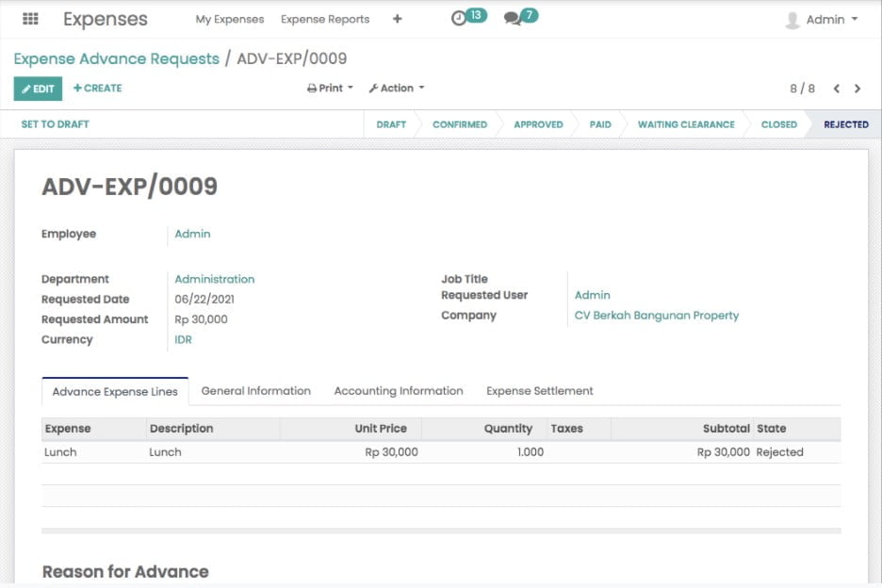The width and height of the screenshot is (882, 588).
Task: Click the Edit button
Action: (38, 89)
